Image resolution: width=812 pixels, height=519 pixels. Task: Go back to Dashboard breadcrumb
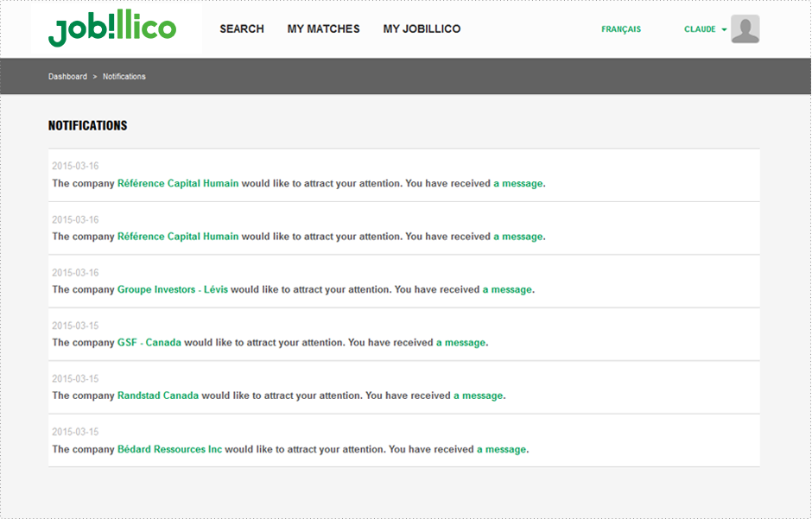[x=68, y=76]
